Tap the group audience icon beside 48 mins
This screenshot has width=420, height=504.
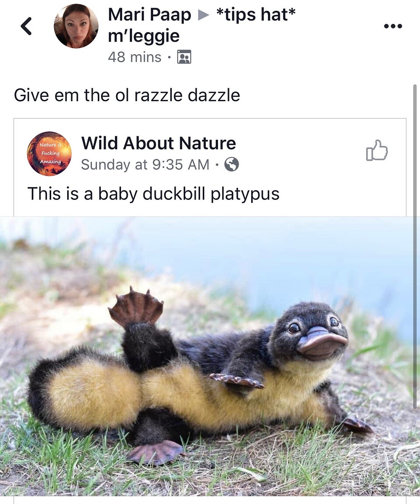click(184, 57)
